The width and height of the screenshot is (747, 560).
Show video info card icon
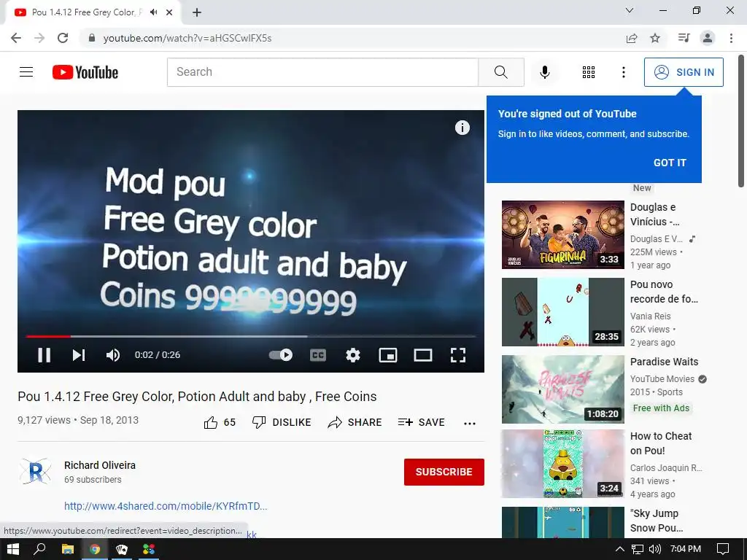coord(462,128)
